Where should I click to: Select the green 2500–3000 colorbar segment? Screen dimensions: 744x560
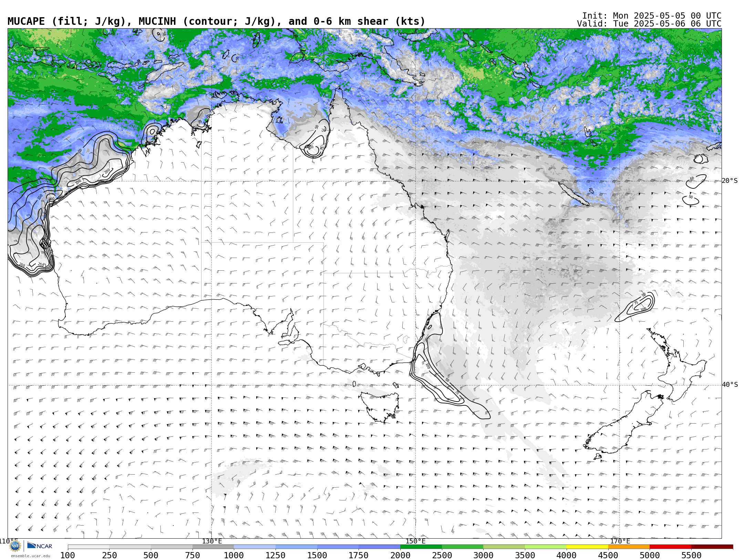(x=463, y=547)
